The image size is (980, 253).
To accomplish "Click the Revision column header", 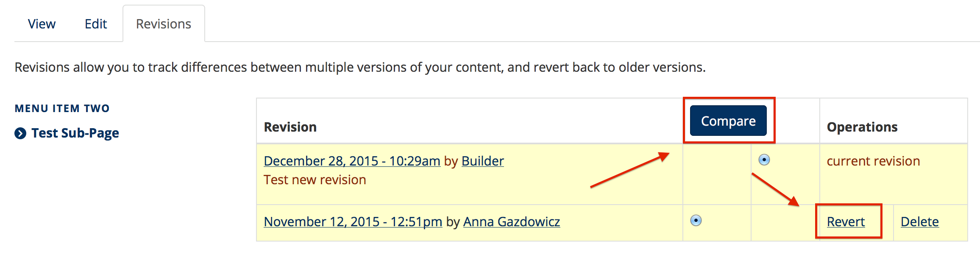I will tap(290, 127).
